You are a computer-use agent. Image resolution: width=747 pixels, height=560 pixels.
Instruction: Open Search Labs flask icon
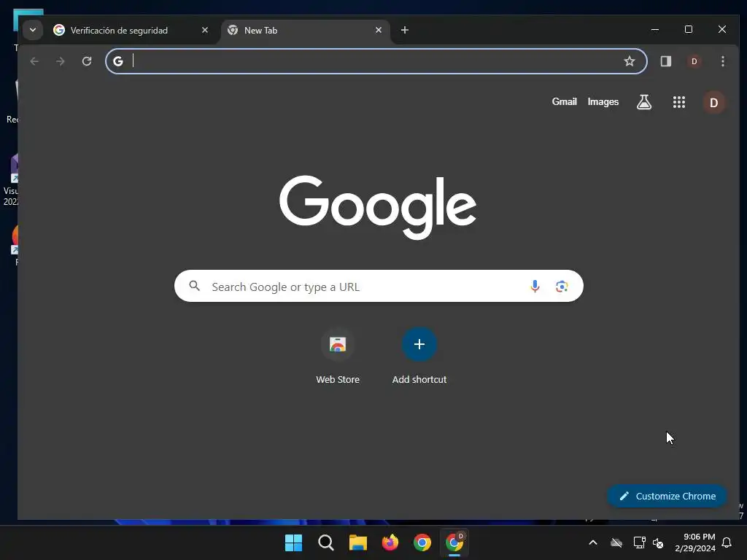(x=644, y=102)
